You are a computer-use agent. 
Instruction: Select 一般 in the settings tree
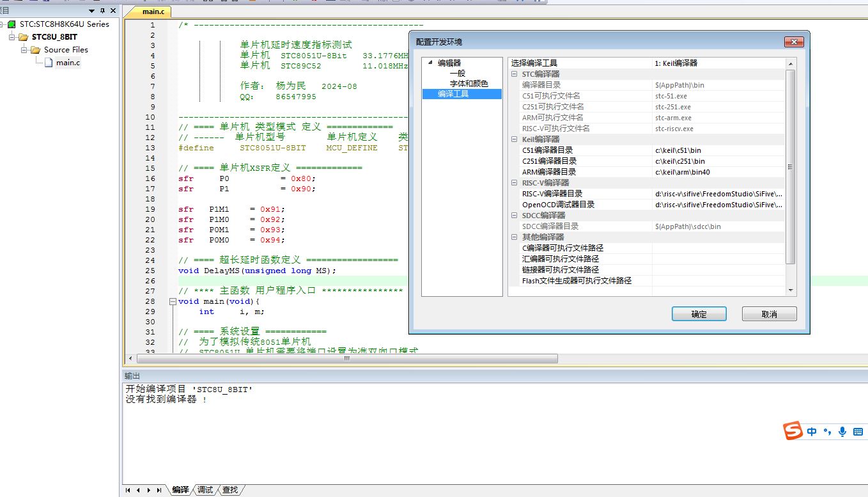[x=458, y=74]
